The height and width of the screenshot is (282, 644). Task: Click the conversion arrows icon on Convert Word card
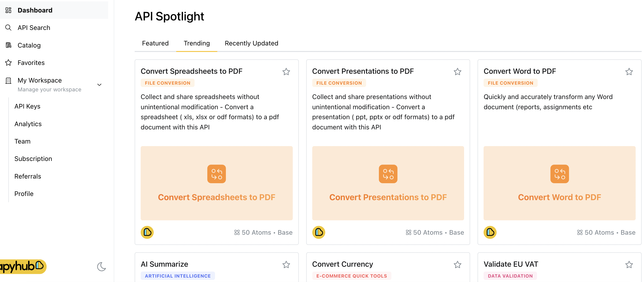[x=559, y=174]
